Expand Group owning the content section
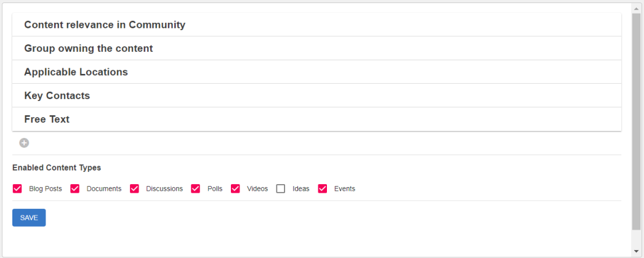 pyautogui.click(x=316, y=48)
